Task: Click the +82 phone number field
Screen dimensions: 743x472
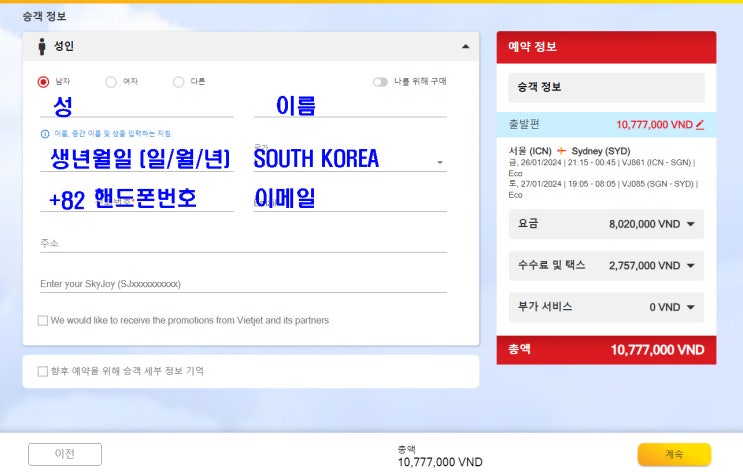Action: 137,199
